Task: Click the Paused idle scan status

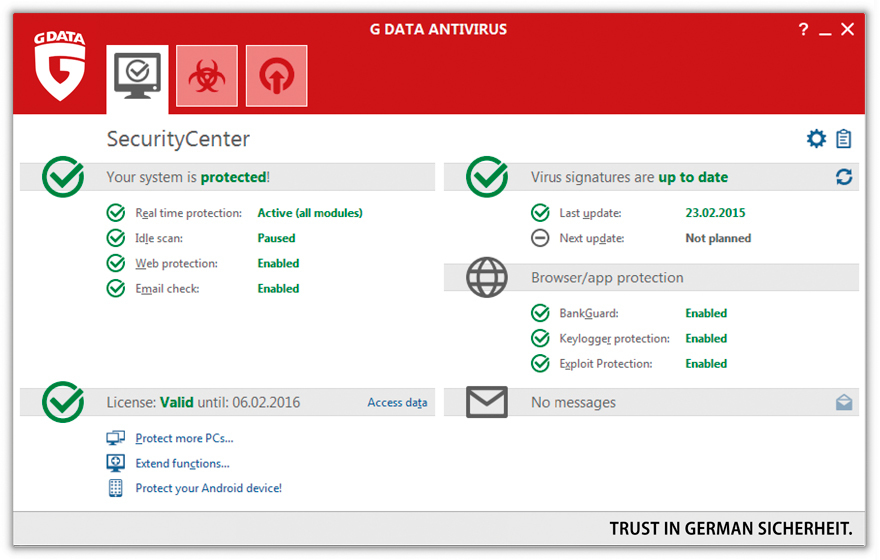Action: (x=276, y=238)
